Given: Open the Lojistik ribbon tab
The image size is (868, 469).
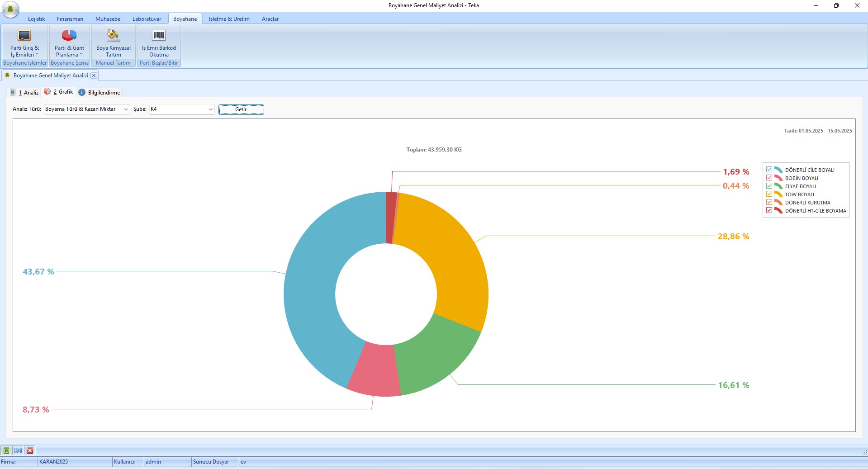Looking at the screenshot, I should tap(36, 19).
